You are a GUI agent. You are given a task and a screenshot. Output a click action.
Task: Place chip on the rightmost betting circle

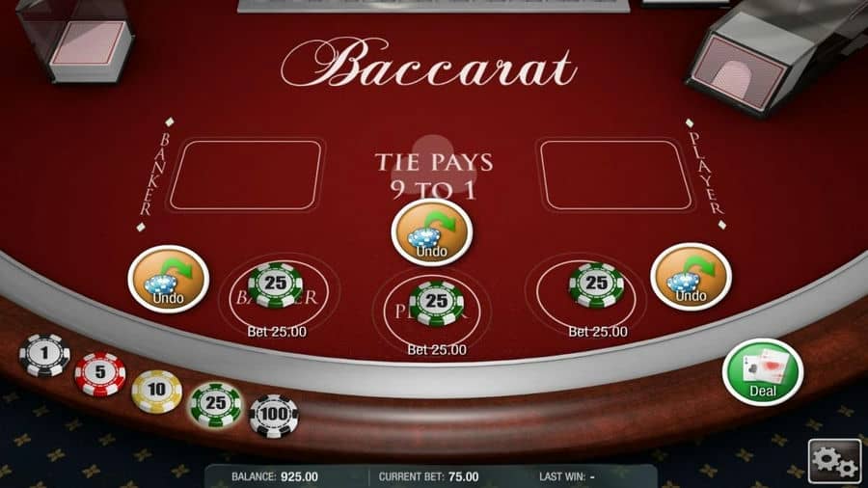pyautogui.click(x=585, y=294)
